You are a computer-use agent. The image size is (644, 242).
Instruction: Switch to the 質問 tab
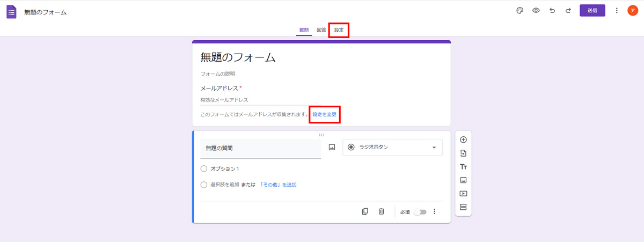[304, 30]
